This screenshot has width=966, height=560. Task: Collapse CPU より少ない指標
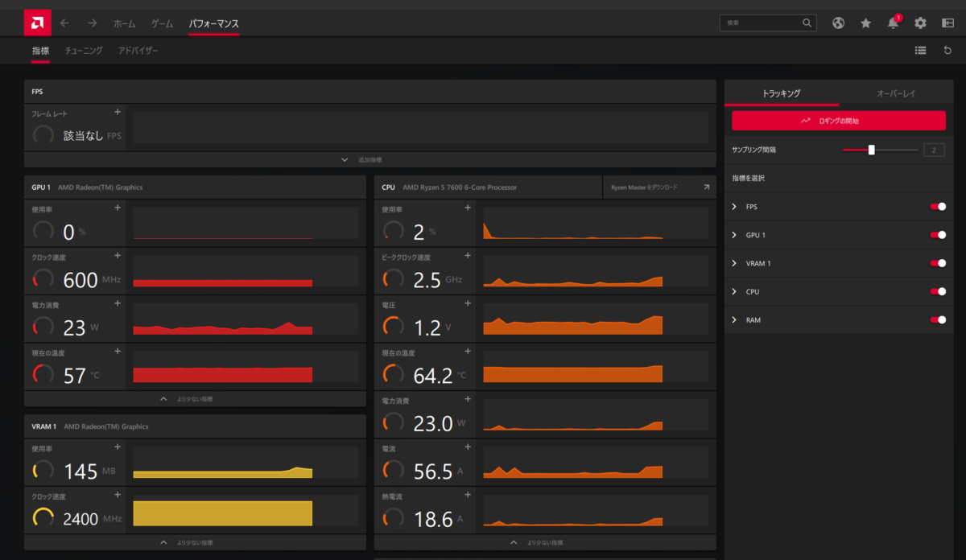pyautogui.click(x=545, y=542)
